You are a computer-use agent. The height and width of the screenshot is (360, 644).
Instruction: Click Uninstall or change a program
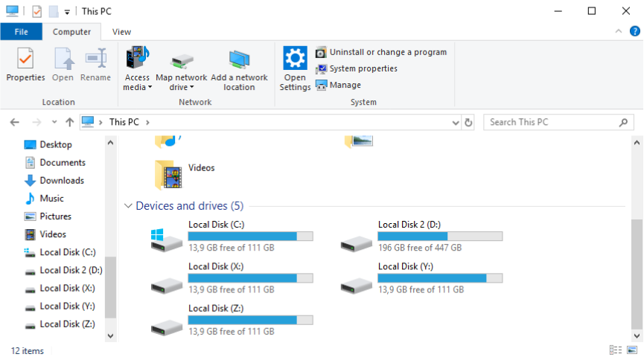pos(380,53)
